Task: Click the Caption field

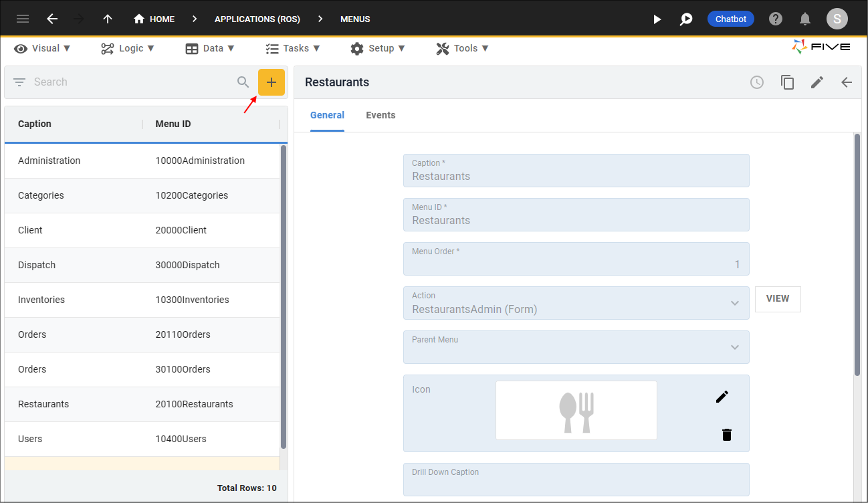Action: click(576, 171)
